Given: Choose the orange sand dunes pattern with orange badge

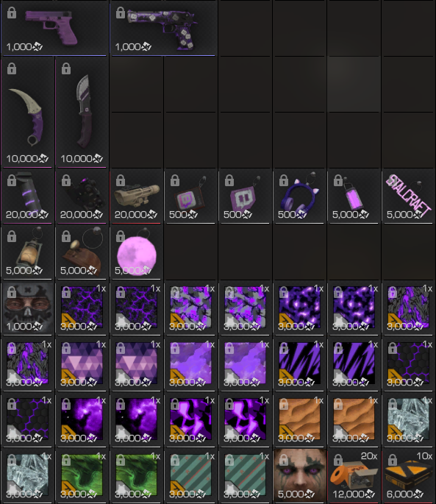Looking at the screenshot, I should pyautogui.click(x=299, y=419).
